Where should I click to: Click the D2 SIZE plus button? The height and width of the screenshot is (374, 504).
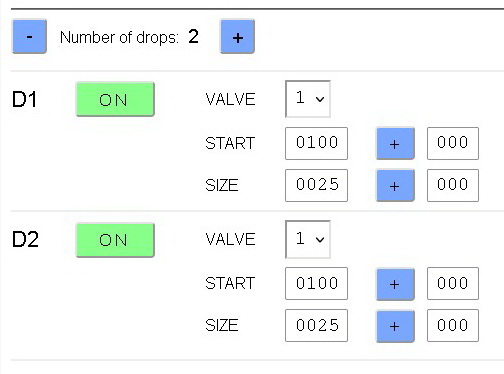pyautogui.click(x=395, y=326)
